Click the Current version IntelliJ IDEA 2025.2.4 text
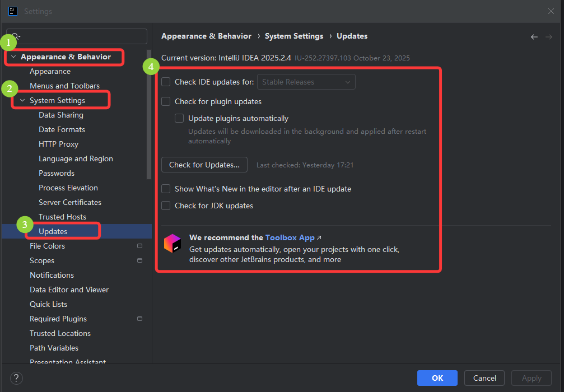 (226, 58)
